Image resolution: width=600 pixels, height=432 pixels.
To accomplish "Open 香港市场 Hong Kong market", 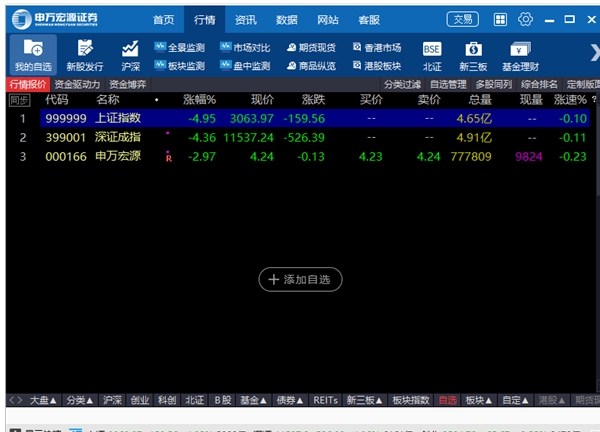I will point(377,47).
